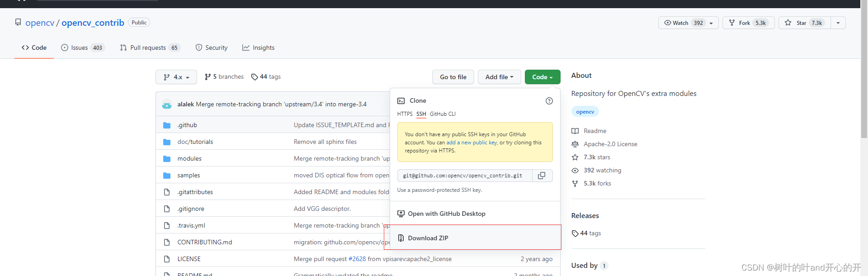The height and width of the screenshot is (276, 868).
Task: Follow the add a new public key link
Action: point(472,143)
